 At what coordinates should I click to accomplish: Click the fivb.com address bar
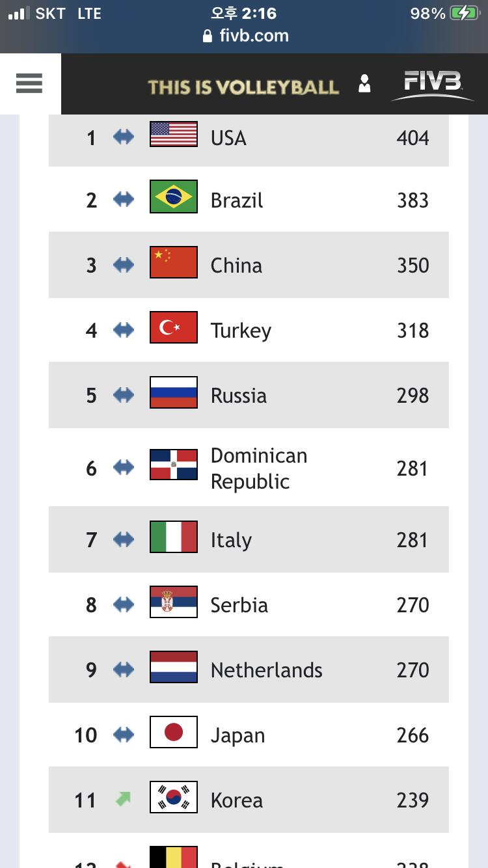coord(245,35)
